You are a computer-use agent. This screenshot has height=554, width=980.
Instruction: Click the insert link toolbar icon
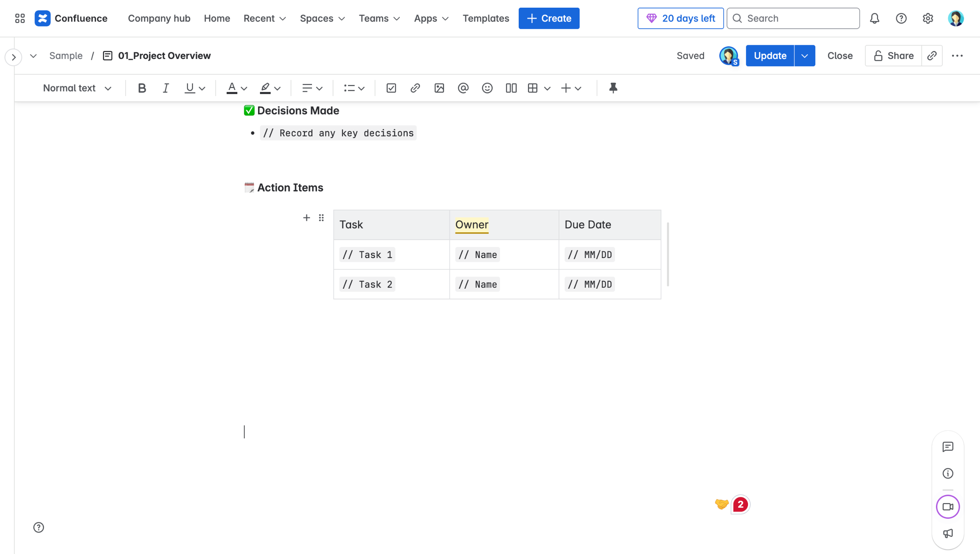415,88
